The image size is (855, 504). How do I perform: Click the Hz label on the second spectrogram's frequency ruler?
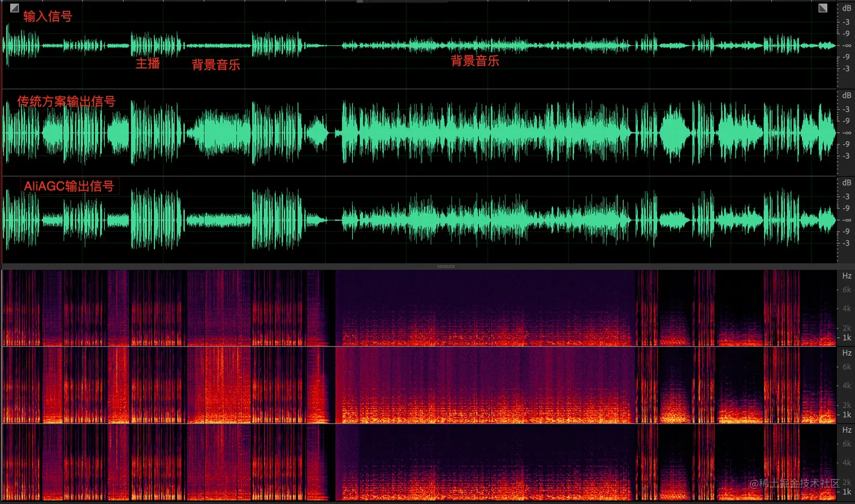tap(847, 353)
